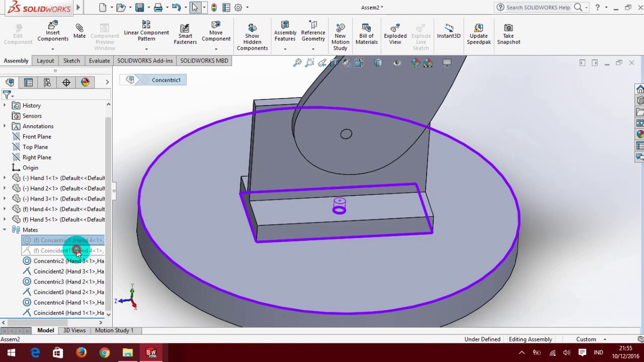Expand the Annotations node
644x362 pixels.
point(5,126)
